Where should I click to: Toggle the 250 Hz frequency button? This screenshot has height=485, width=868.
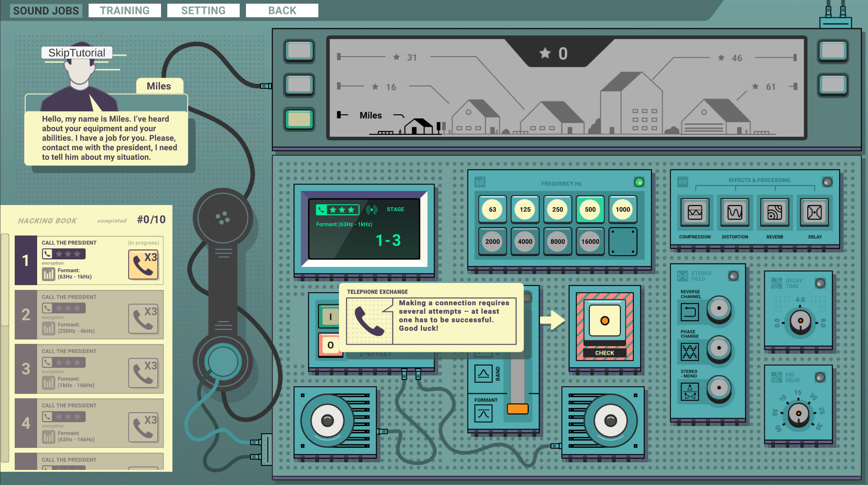[x=557, y=209]
